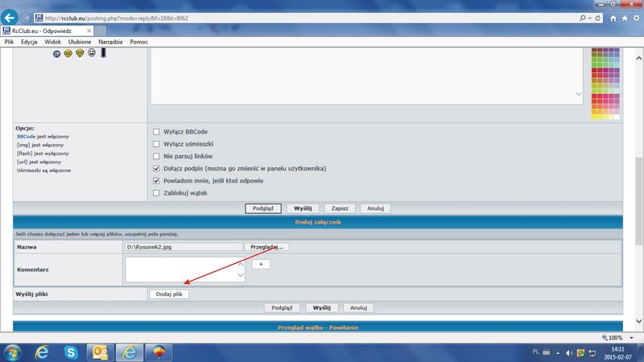The width and height of the screenshot is (644, 362).
Task: Insert the black down arrow smiley
Action: point(104,52)
